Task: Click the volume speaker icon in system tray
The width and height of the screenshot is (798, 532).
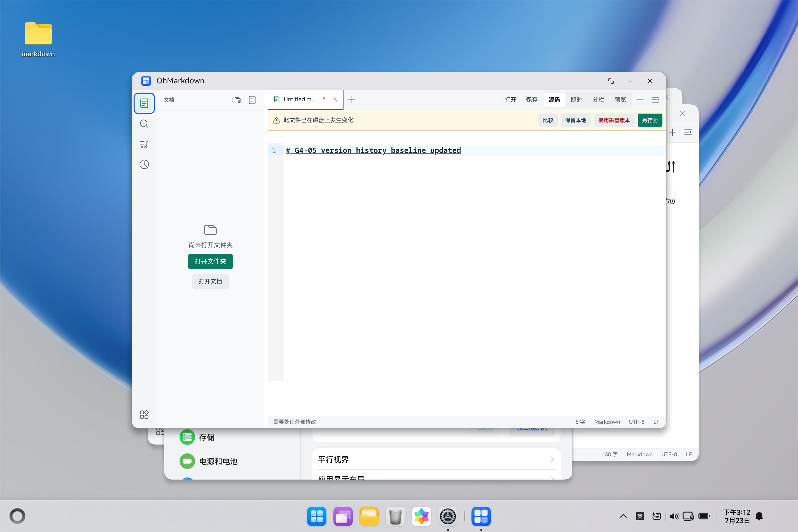Action: (674, 516)
